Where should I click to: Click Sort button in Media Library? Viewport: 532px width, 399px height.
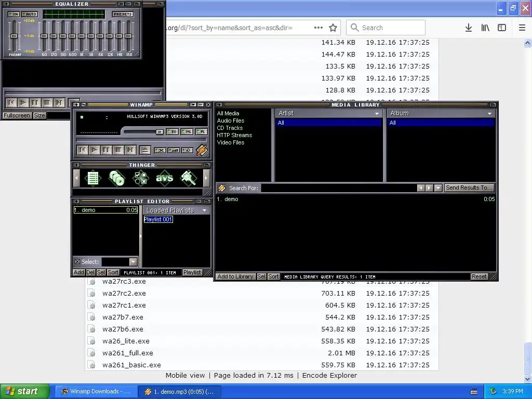point(273,276)
